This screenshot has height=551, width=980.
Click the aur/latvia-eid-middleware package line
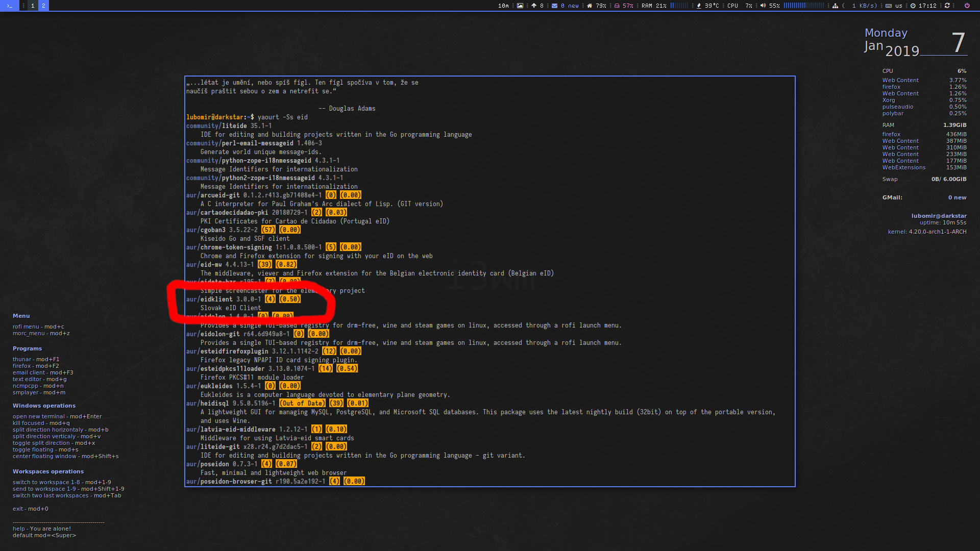[266, 430]
